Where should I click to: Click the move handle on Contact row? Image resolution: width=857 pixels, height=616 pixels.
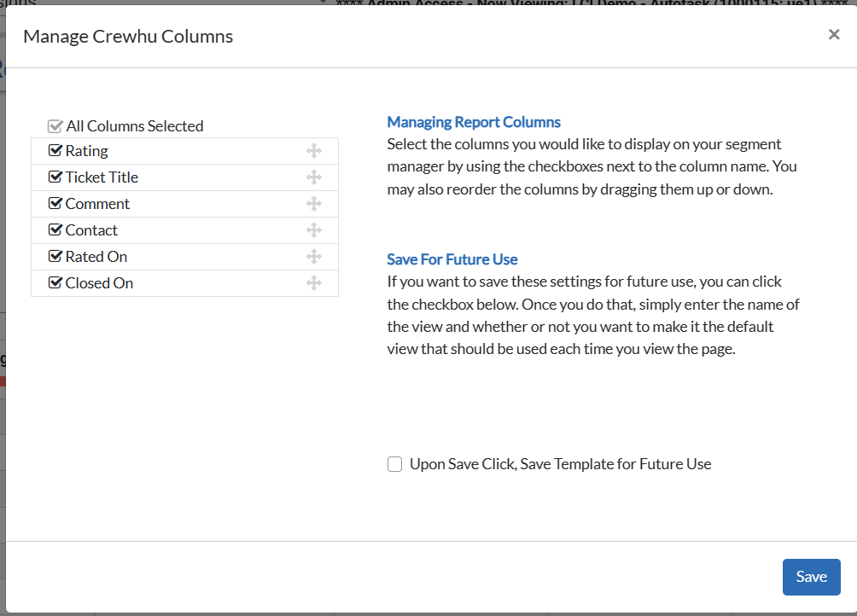[x=314, y=230]
